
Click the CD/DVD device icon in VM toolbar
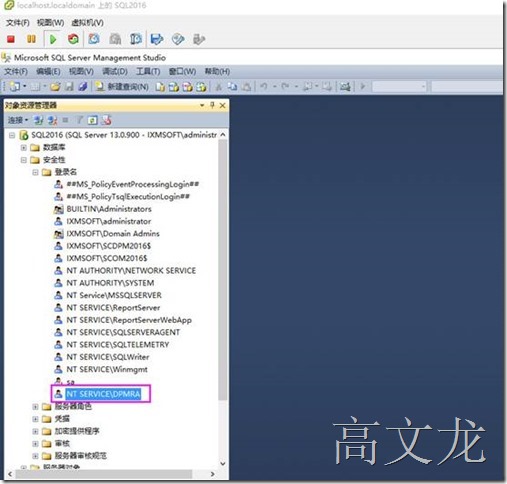coord(178,39)
